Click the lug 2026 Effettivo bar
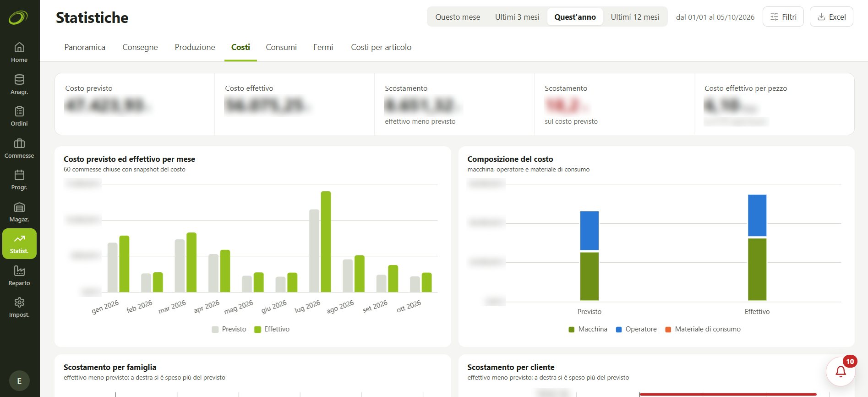Screen dimensions: 868x397 [x=326, y=242]
